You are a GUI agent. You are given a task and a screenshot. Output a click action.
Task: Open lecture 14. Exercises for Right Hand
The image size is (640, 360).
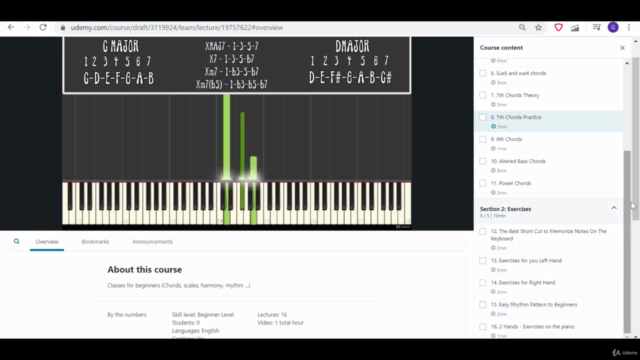(523, 282)
